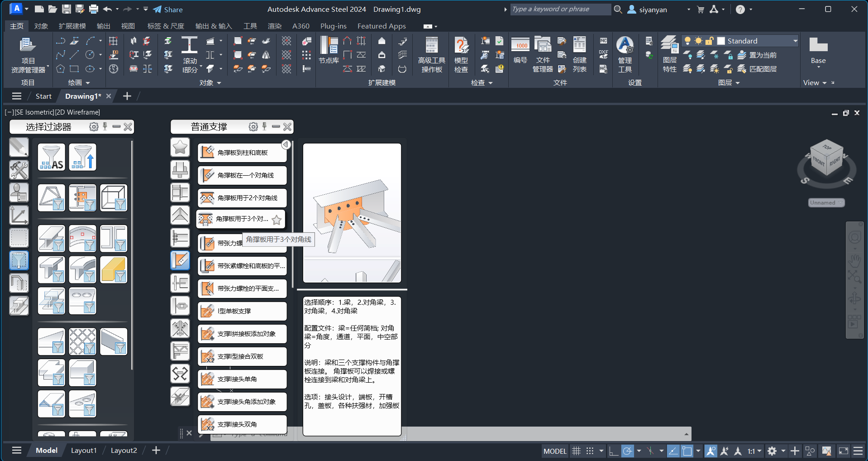Open the Plug-ins ribbon tab

tap(334, 26)
